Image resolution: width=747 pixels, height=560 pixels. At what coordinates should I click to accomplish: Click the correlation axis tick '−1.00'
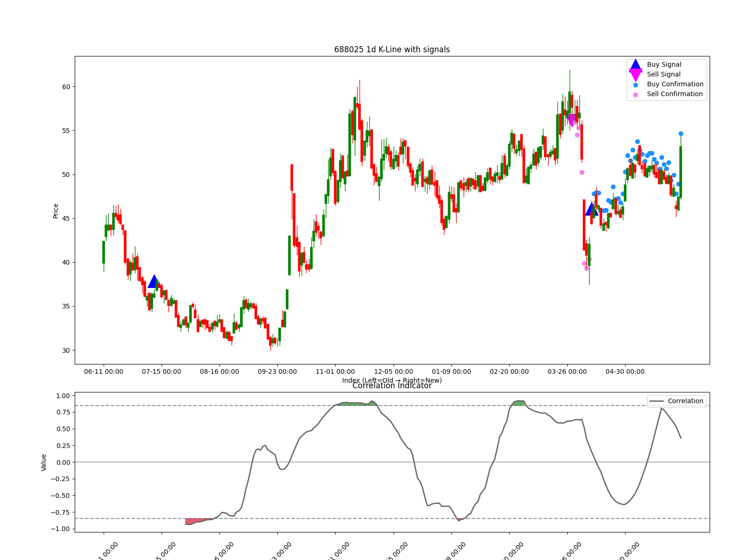[60, 529]
